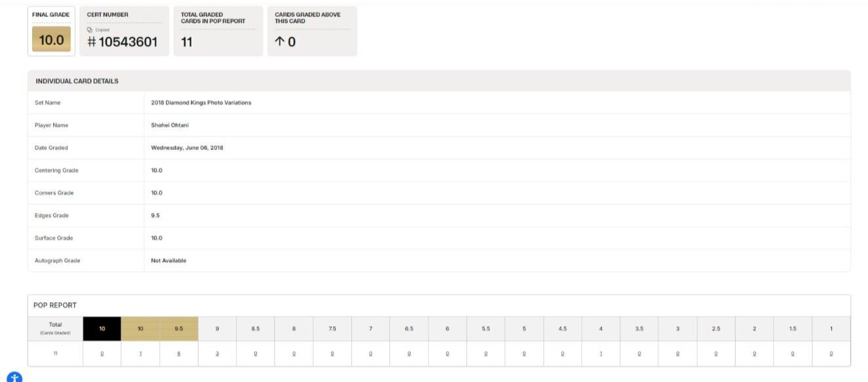Click the gold 9.5 grade header cell
The width and height of the screenshot is (868, 382).
click(179, 329)
